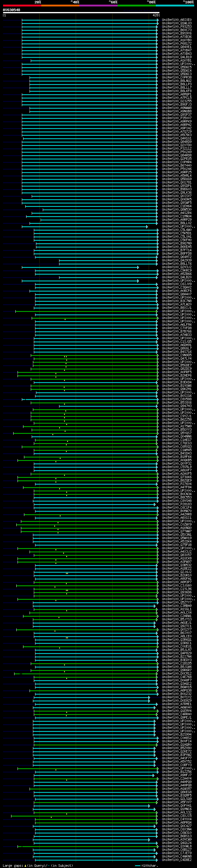This screenshot has height=868, width=197.
Task: Select the UniRef100_C5L4W0 hit label
Action: point(176,230)
